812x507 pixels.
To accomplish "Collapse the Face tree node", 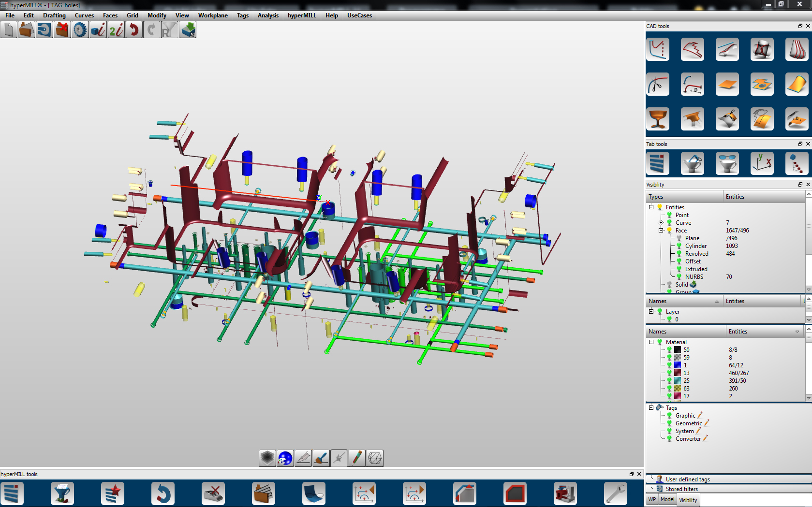I will [x=661, y=231].
